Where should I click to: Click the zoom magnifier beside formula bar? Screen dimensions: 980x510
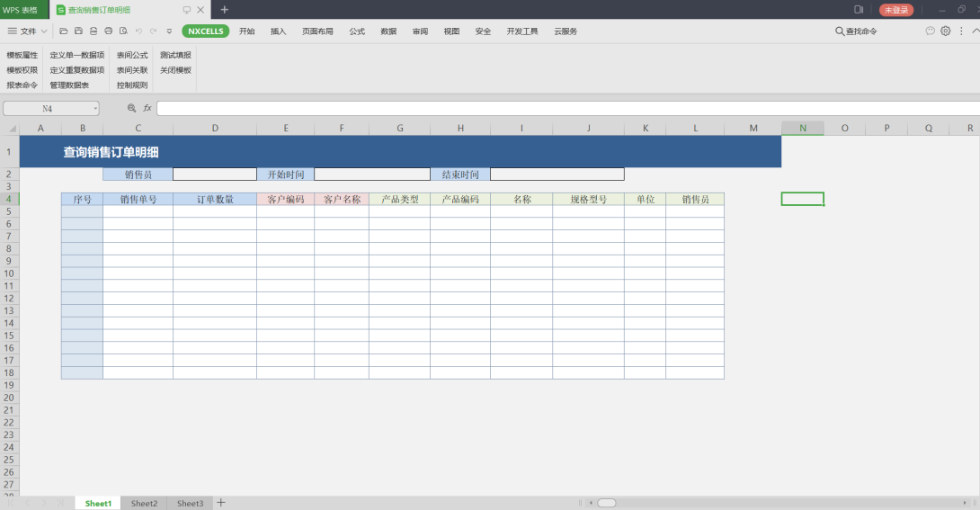pyautogui.click(x=131, y=108)
